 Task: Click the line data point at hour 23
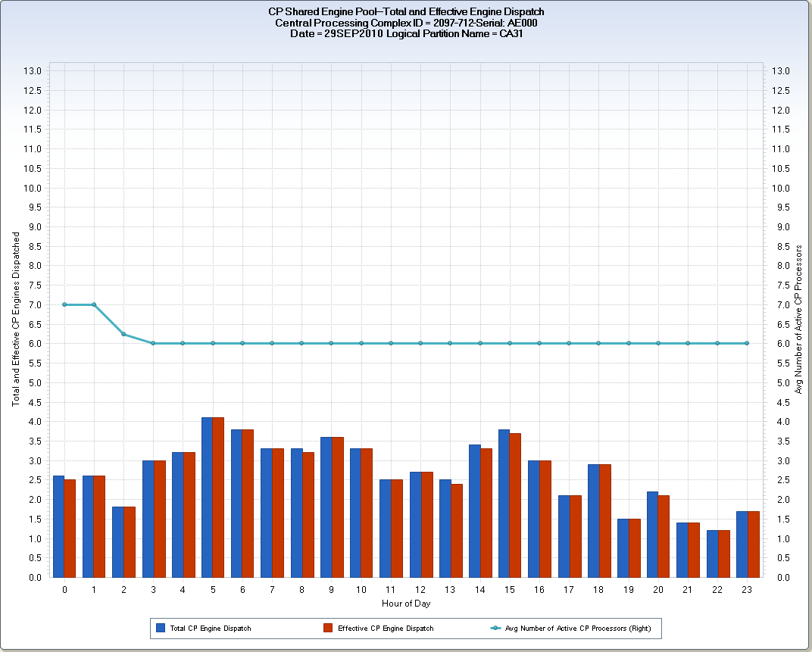click(747, 343)
